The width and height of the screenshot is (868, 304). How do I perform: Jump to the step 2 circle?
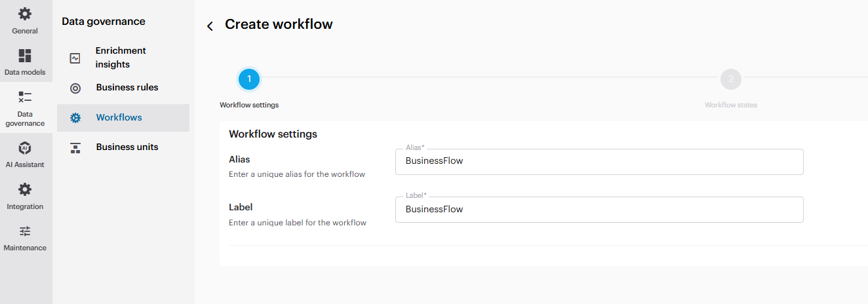click(x=730, y=79)
